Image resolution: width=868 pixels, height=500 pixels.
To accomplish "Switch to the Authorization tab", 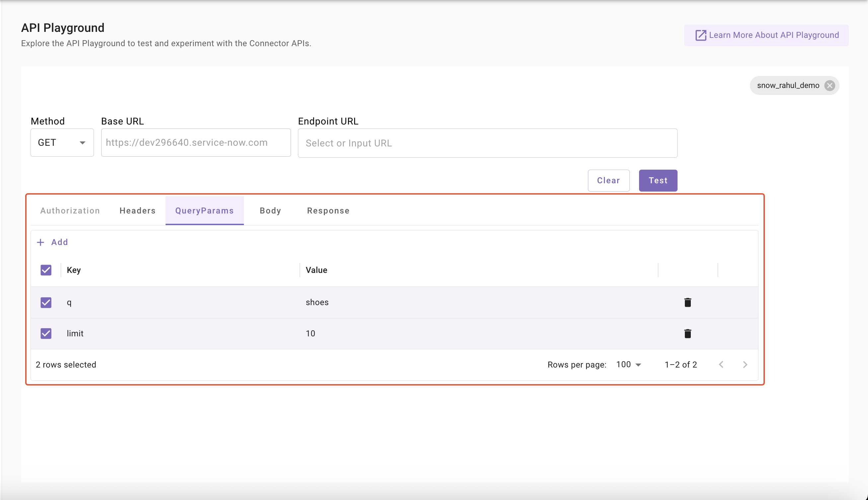I will (x=70, y=210).
